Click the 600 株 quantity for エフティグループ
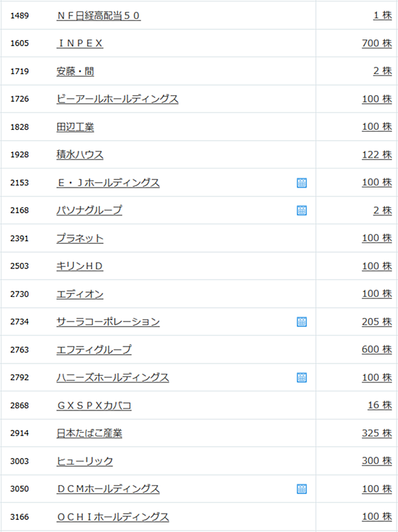This screenshot has width=398, height=532. tap(377, 349)
